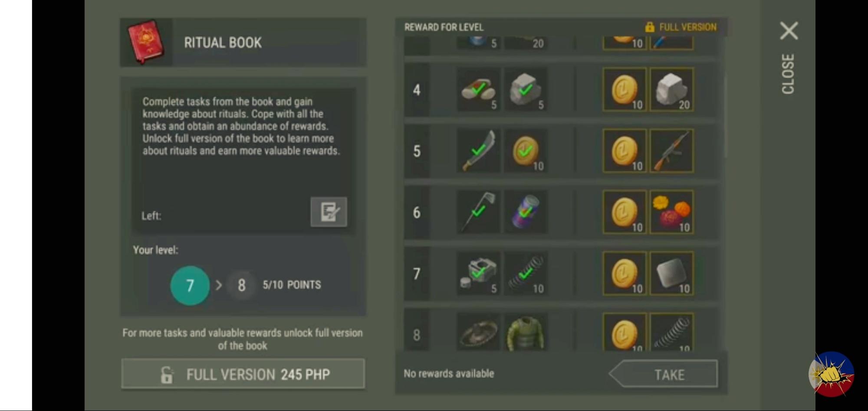Select the machete reward at level 5
This screenshot has height=411, width=868.
coord(478,151)
